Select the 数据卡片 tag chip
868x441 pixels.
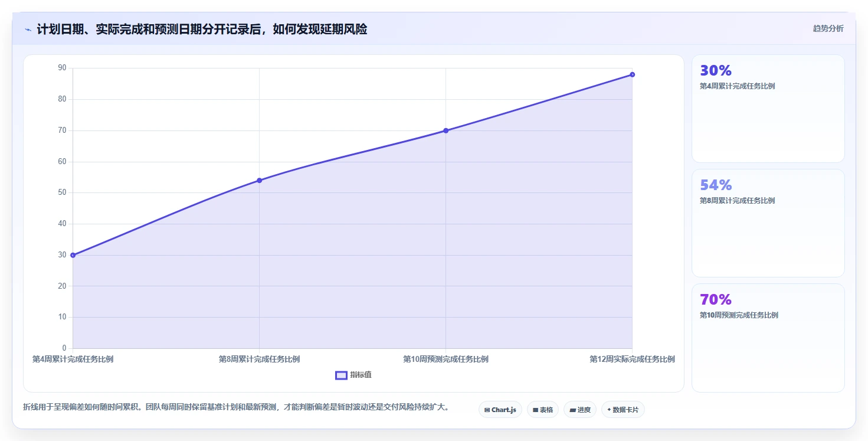coord(623,410)
